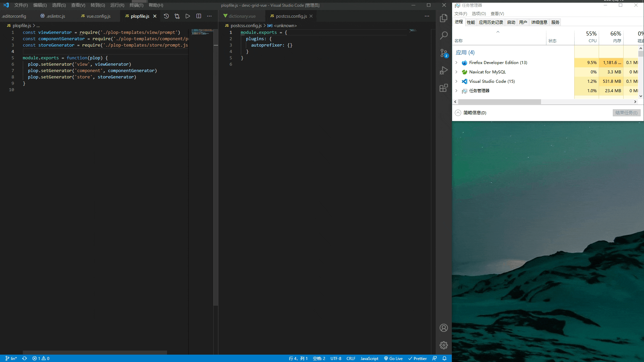Run the code with the play icon
The height and width of the screenshot is (362, 644).
click(188, 16)
